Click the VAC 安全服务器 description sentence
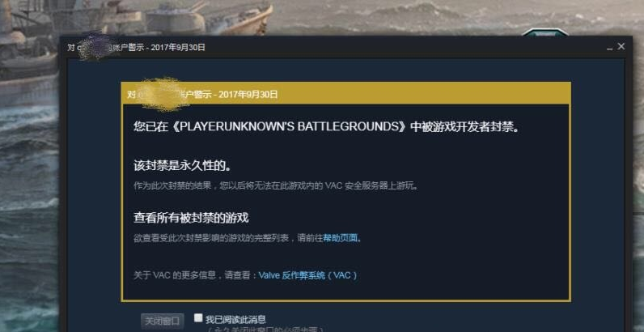Viewport: 644px width, 332px height. [276, 185]
